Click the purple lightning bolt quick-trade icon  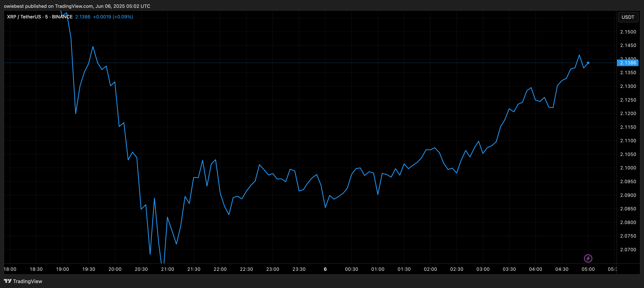pyautogui.click(x=588, y=258)
